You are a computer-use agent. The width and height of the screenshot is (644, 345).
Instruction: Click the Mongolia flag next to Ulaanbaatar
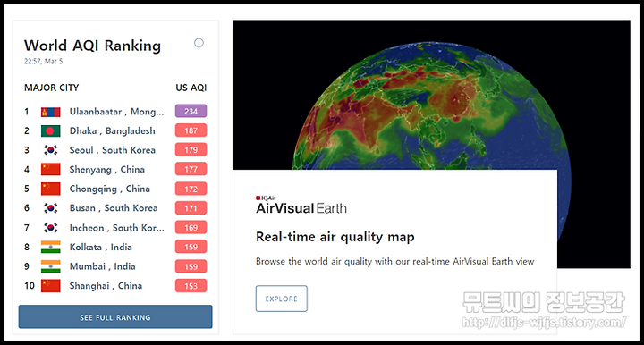click(50, 112)
